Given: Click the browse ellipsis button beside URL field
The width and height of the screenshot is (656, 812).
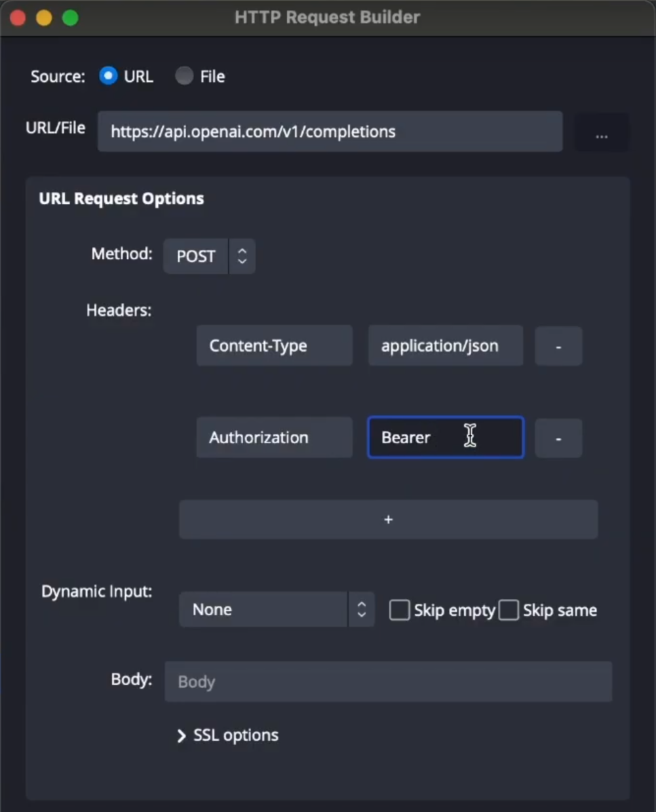Looking at the screenshot, I should coord(602,132).
